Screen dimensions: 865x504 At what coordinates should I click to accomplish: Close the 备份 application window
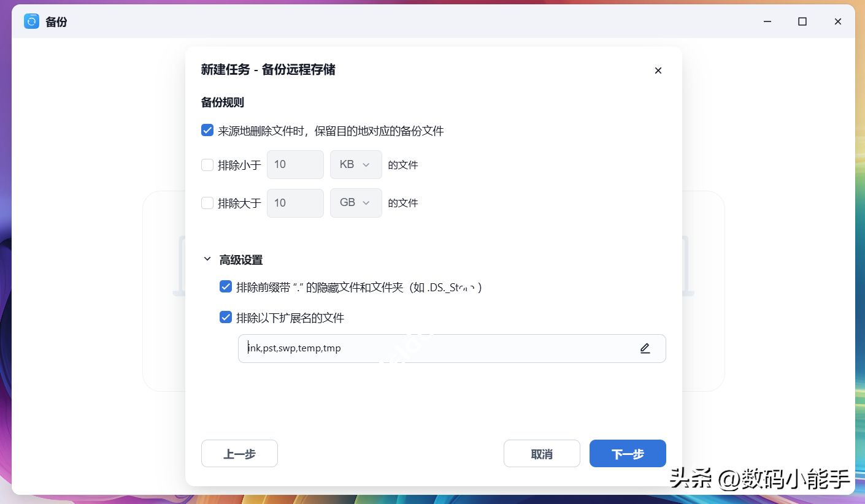click(838, 21)
